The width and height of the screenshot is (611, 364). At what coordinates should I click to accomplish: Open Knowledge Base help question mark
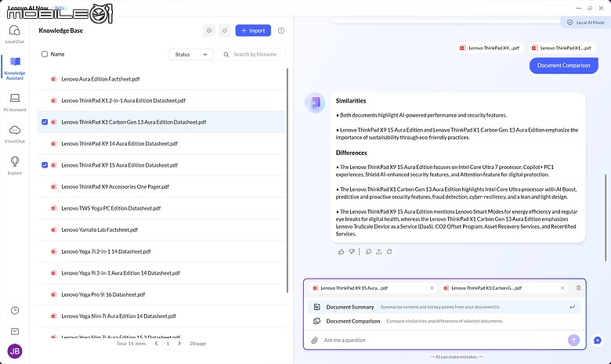[x=281, y=31]
